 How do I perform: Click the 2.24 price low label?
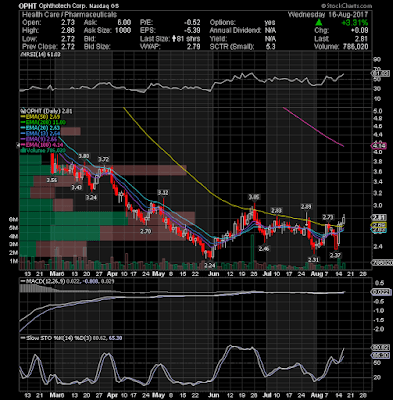[210, 265]
